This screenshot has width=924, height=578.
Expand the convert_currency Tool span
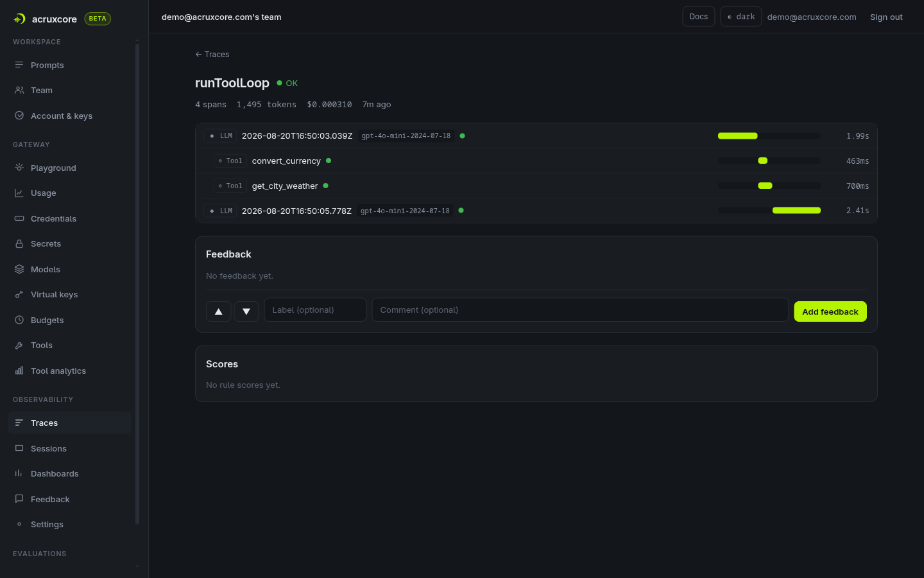tap(536, 161)
